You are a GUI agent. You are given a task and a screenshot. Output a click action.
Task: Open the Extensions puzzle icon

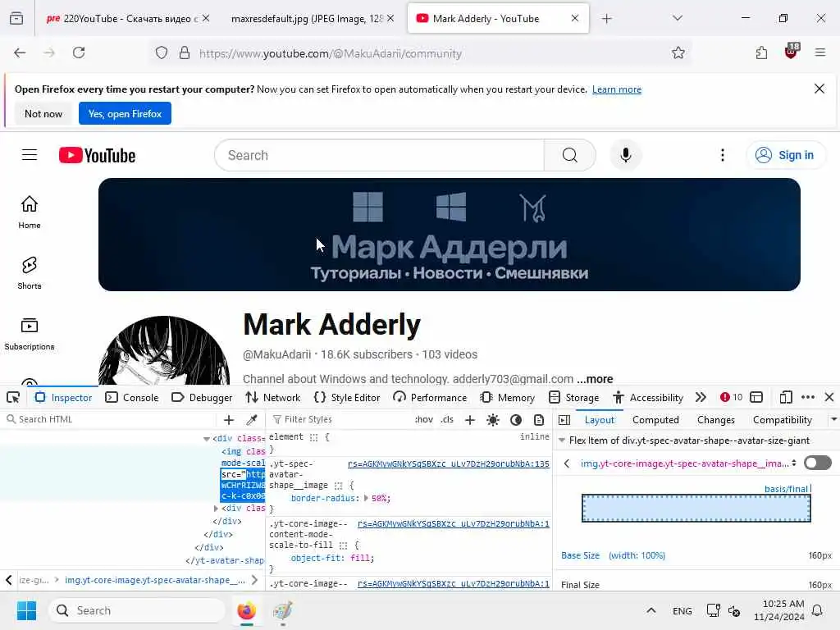click(761, 52)
